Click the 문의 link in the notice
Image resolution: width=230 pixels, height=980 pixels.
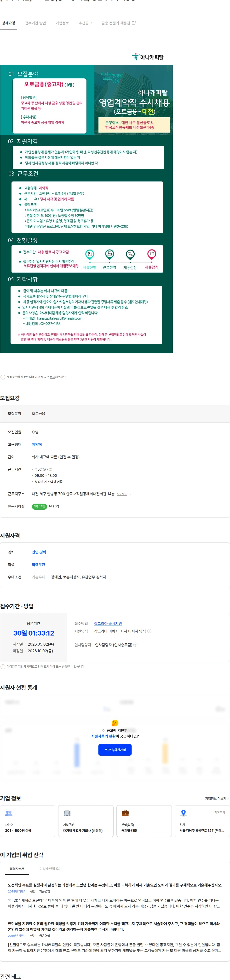(x=53, y=377)
